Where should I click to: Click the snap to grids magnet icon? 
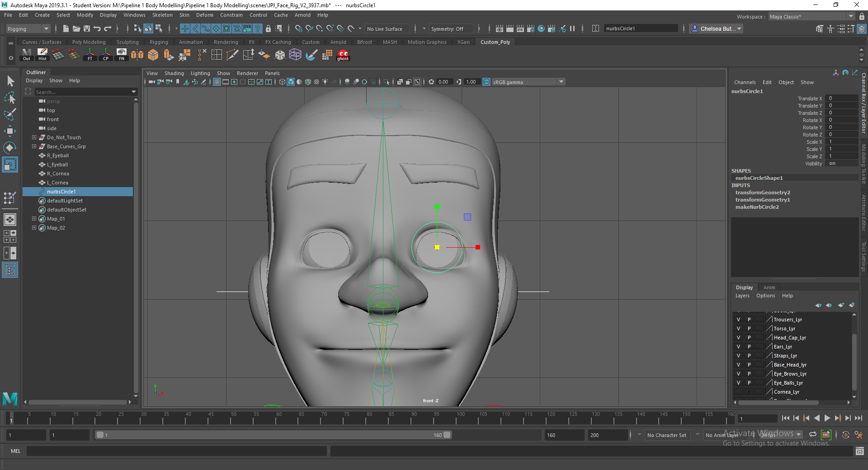298,28
